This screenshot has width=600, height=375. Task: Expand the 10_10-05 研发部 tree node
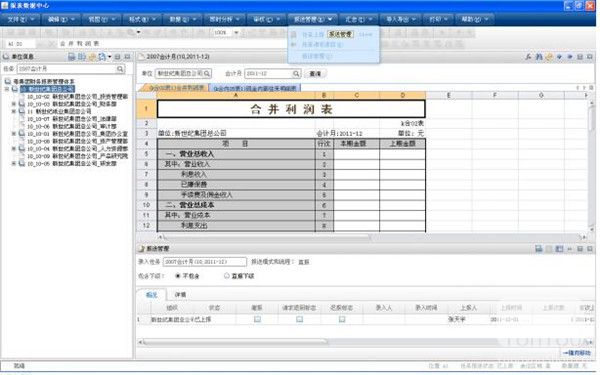[14, 163]
